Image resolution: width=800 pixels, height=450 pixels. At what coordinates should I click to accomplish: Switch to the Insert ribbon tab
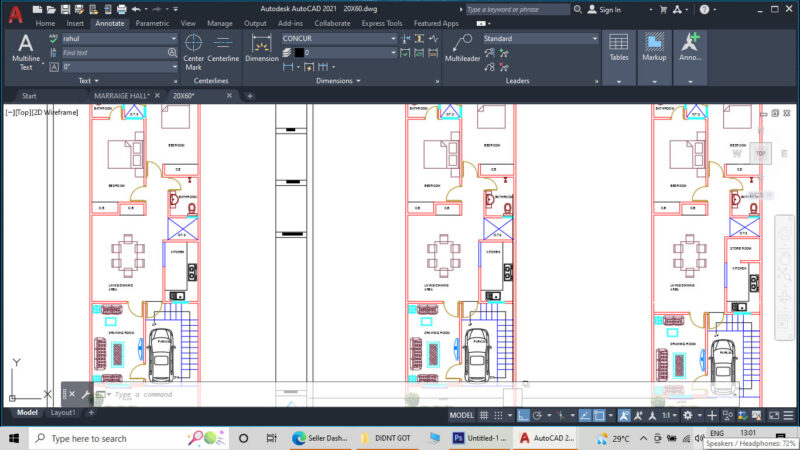pyautogui.click(x=75, y=23)
